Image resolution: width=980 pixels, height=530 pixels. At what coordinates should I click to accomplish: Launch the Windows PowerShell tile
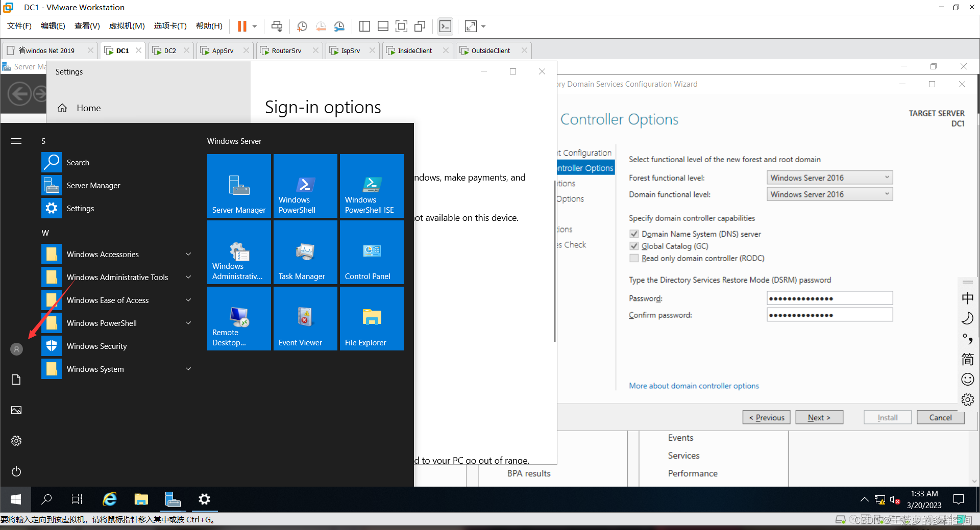[x=305, y=186]
